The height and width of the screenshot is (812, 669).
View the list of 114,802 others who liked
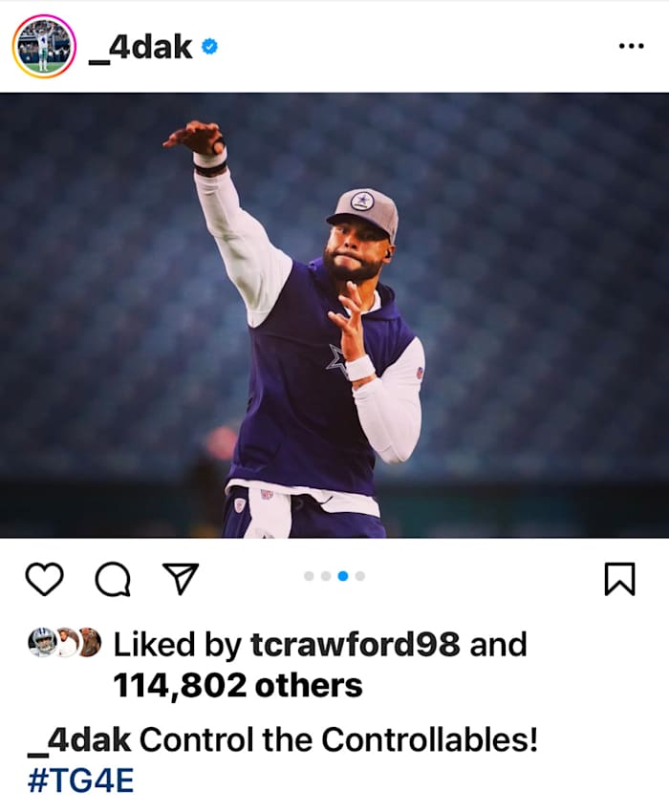tap(238, 685)
